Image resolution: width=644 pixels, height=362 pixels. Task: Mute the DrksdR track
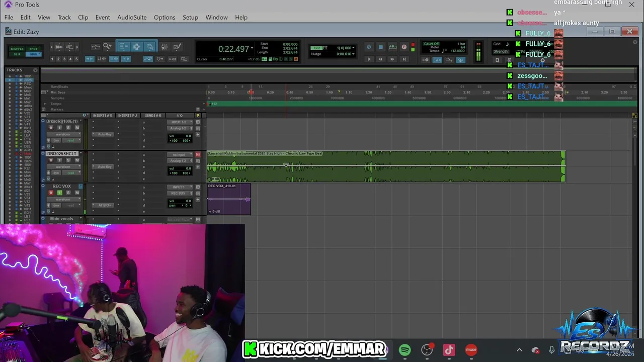[x=77, y=128]
